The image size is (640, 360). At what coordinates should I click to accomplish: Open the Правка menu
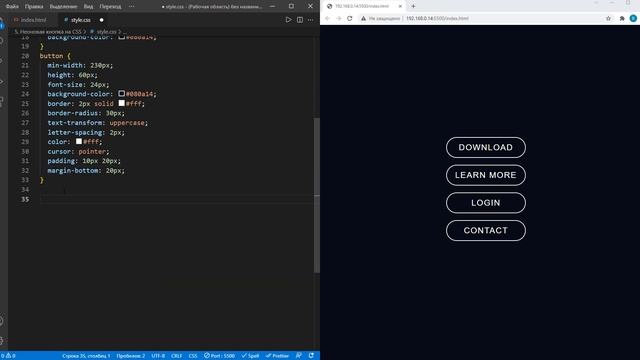pos(34,7)
